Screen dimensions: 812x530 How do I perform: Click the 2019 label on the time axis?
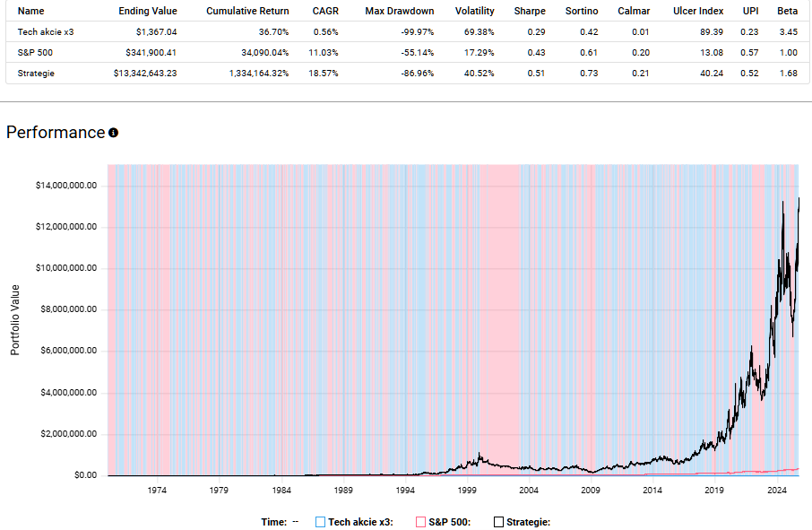tap(713, 491)
